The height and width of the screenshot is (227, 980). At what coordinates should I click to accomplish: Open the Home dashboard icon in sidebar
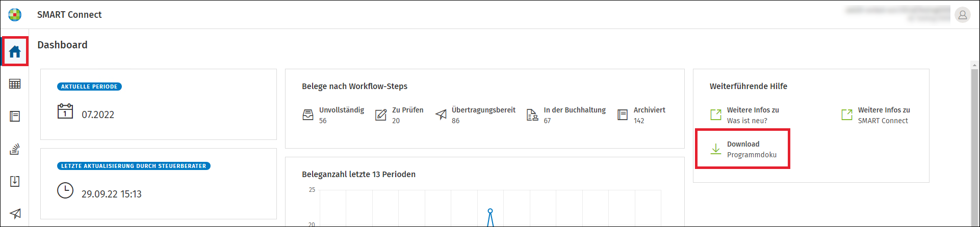[x=15, y=51]
